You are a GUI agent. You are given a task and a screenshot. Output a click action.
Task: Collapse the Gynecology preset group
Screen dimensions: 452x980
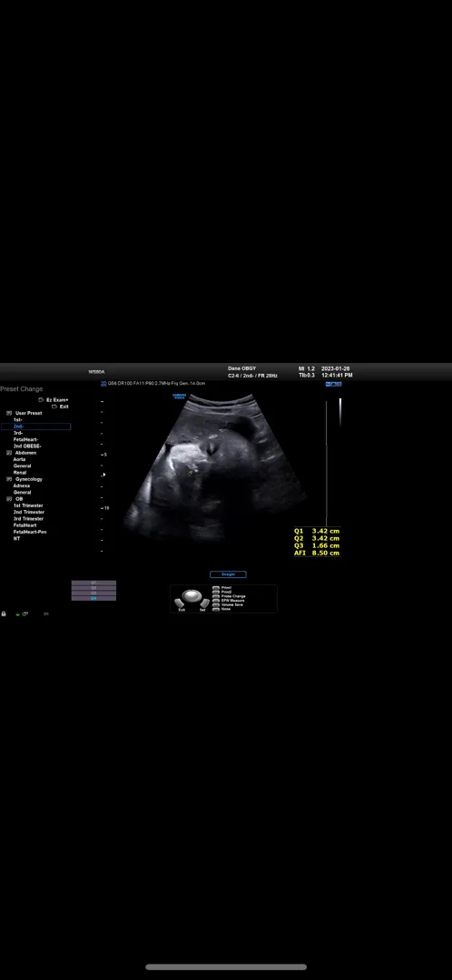point(9,479)
